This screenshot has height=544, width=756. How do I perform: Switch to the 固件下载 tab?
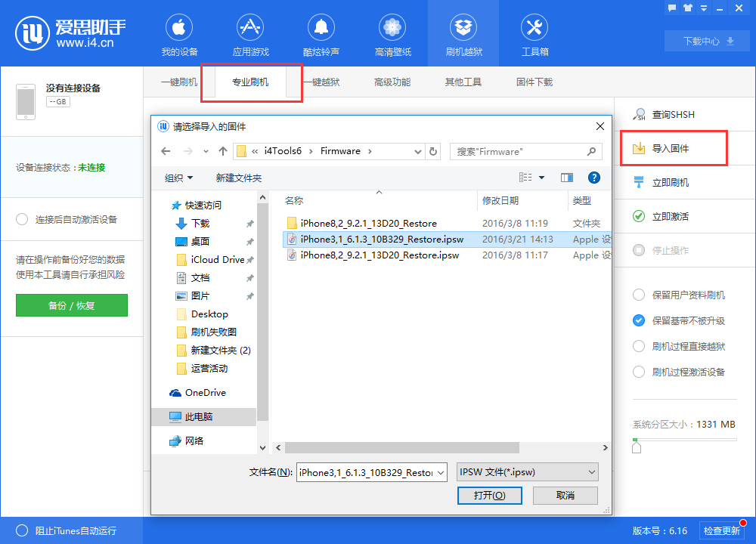534,82
